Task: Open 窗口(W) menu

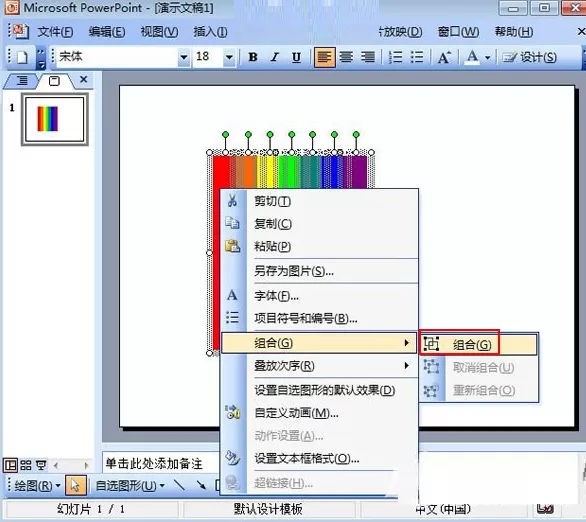Action: pos(458,32)
